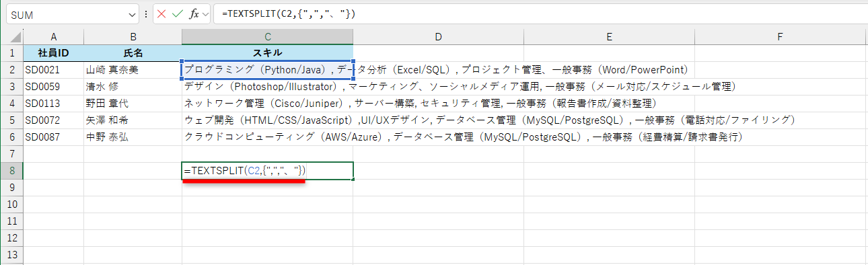Viewport: 868px width, 265px height.
Task: Select row 9 header
Action: coord(11,188)
